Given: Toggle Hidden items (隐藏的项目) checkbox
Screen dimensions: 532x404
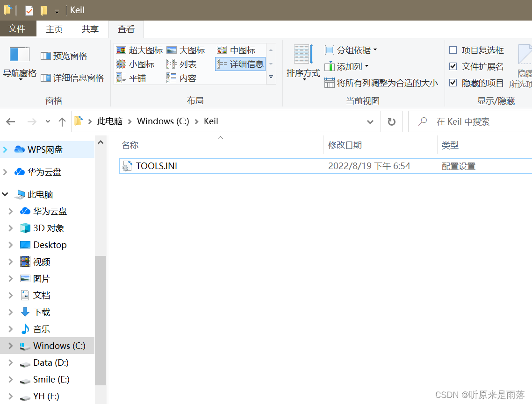Looking at the screenshot, I should coord(453,83).
